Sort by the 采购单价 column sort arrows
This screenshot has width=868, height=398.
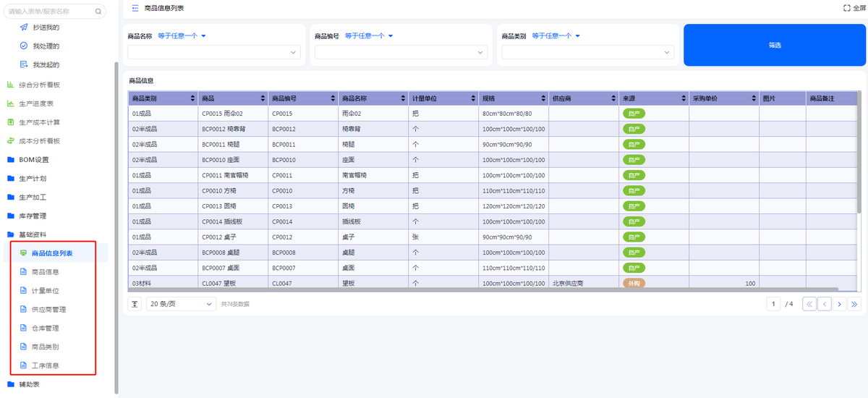point(753,98)
